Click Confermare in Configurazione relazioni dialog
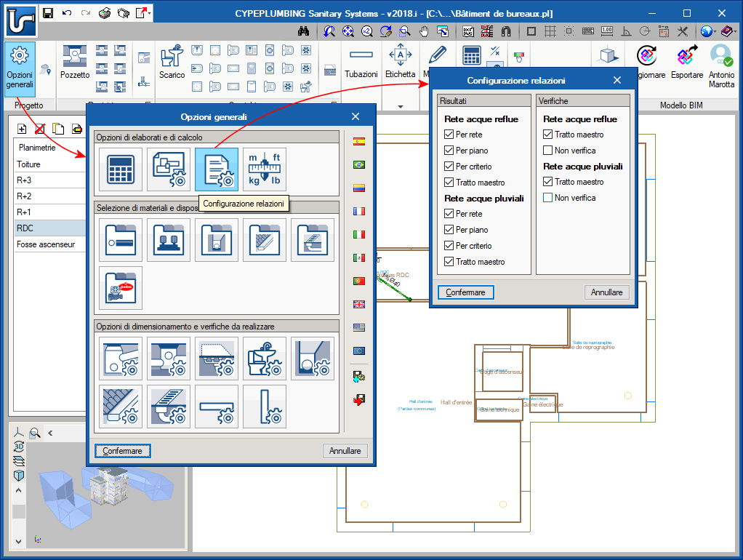Viewport: 743px width, 560px height. pyautogui.click(x=465, y=292)
